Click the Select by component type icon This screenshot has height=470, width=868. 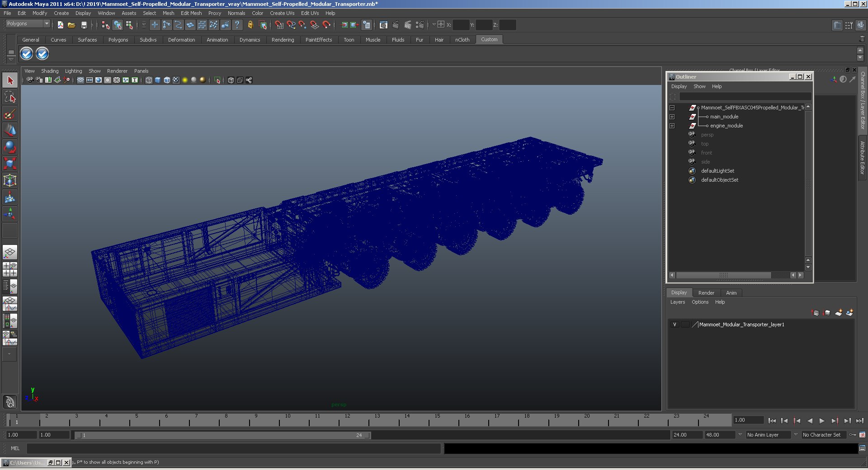pyautogui.click(x=129, y=25)
